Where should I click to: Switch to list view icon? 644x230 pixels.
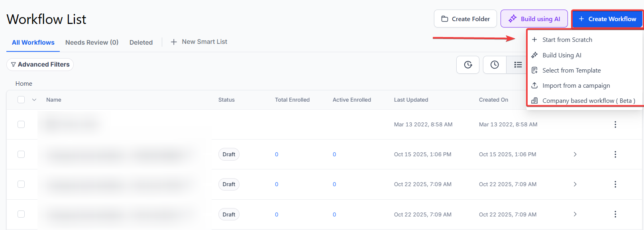[518, 65]
